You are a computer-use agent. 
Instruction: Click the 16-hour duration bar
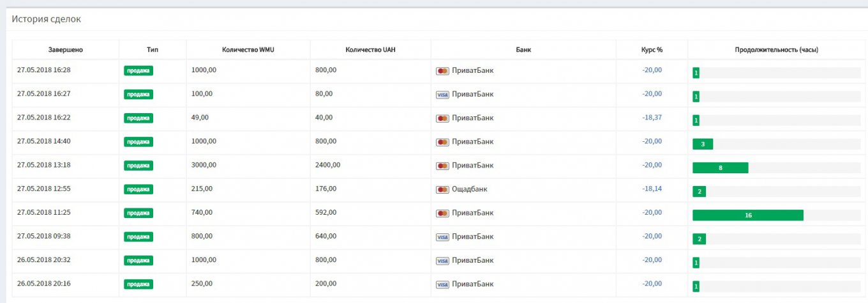pos(747,215)
